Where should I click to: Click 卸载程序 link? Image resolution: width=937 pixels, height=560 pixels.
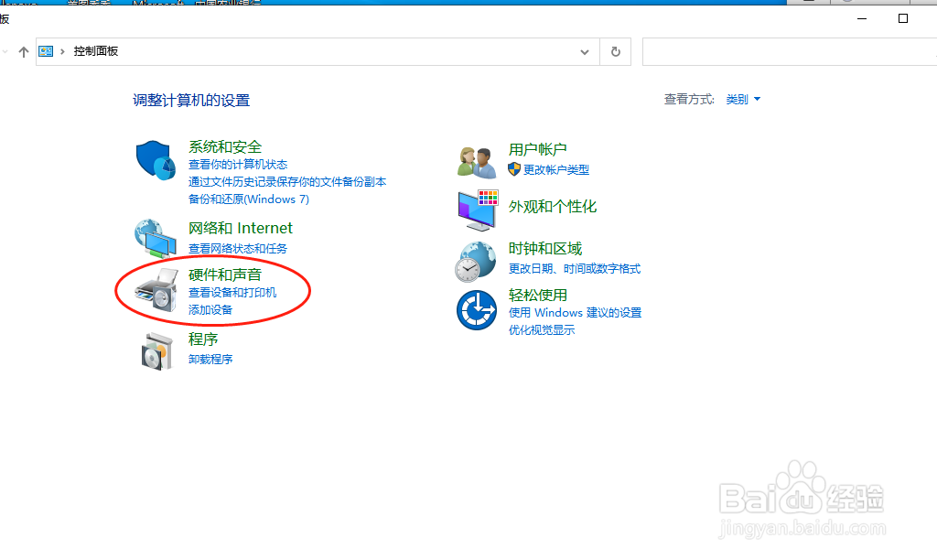pyautogui.click(x=210, y=360)
